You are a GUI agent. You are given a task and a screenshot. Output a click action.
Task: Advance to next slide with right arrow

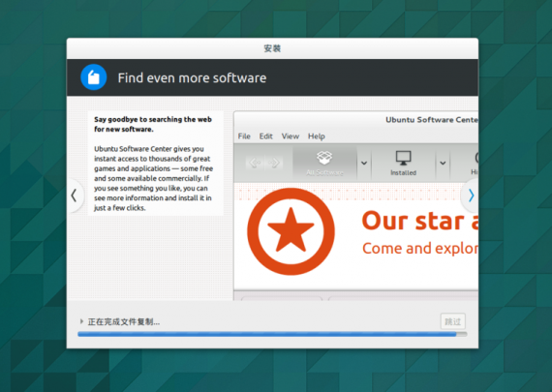471,196
